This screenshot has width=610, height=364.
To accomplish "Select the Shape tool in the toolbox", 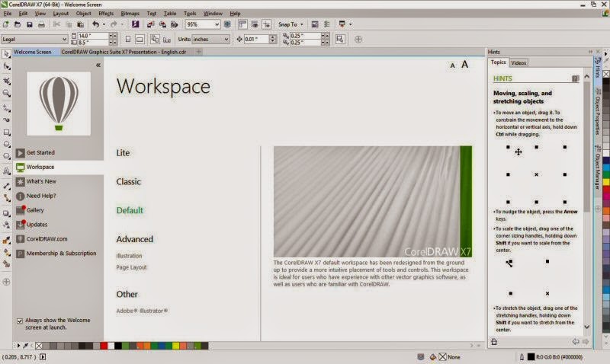I will (6, 67).
